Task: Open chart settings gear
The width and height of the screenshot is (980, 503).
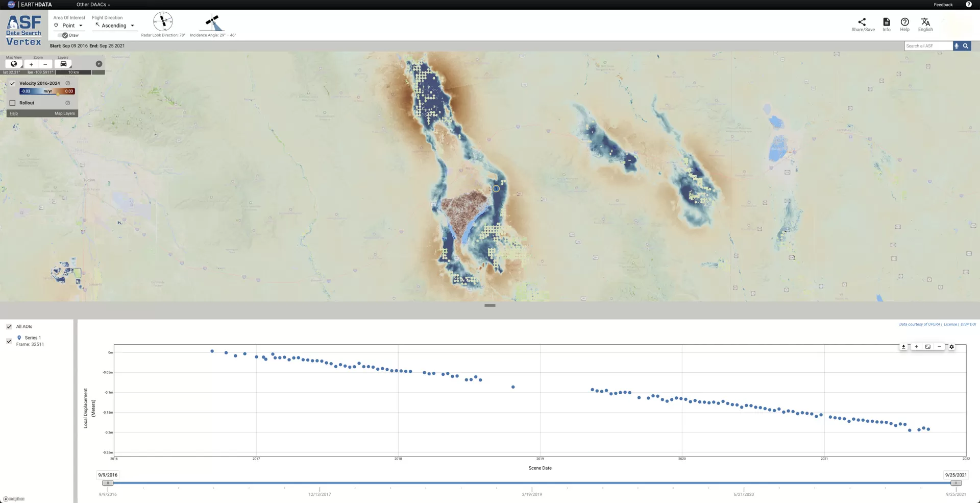Action: pos(951,347)
